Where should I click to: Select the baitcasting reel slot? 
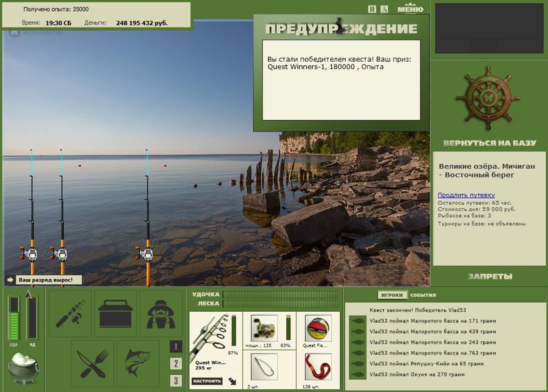[264, 328]
